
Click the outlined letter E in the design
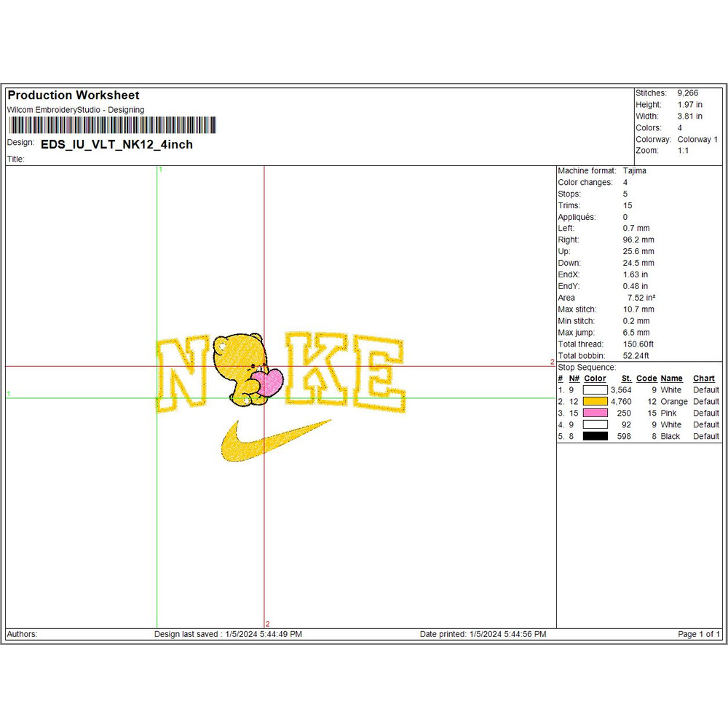(380, 376)
